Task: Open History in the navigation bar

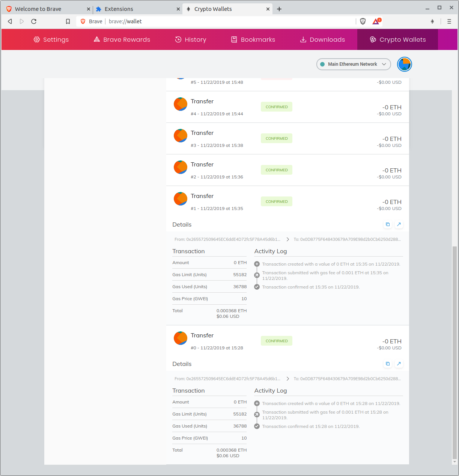Action: click(x=191, y=39)
